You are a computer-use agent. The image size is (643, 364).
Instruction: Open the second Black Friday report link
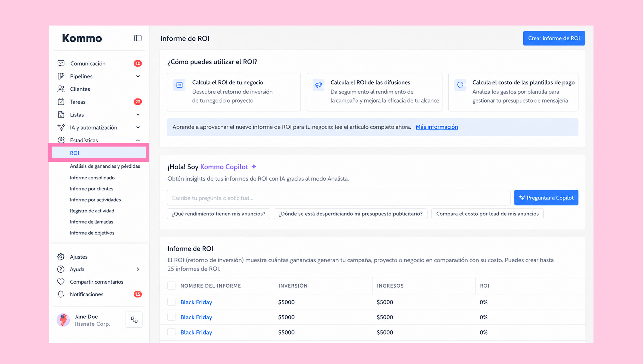(x=196, y=317)
